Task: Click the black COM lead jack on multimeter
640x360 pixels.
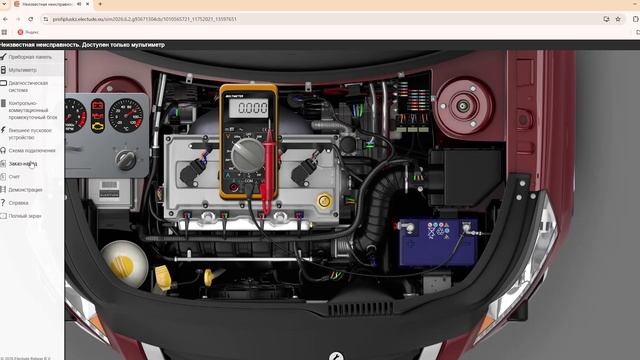Action: pyautogui.click(x=248, y=187)
